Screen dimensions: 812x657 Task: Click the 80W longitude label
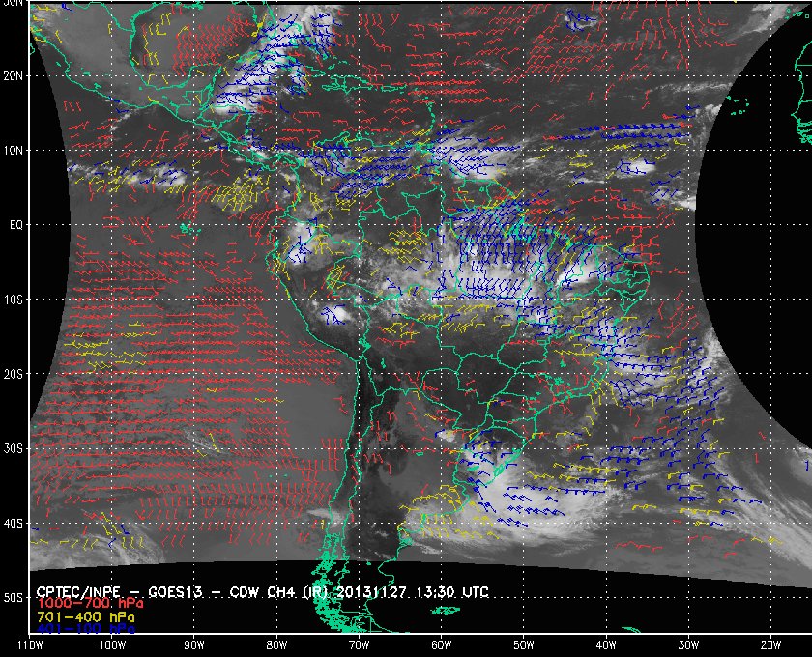click(276, 645)
